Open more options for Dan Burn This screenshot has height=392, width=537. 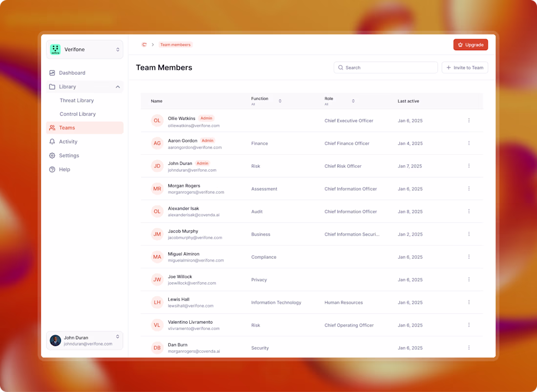(469, 348)
